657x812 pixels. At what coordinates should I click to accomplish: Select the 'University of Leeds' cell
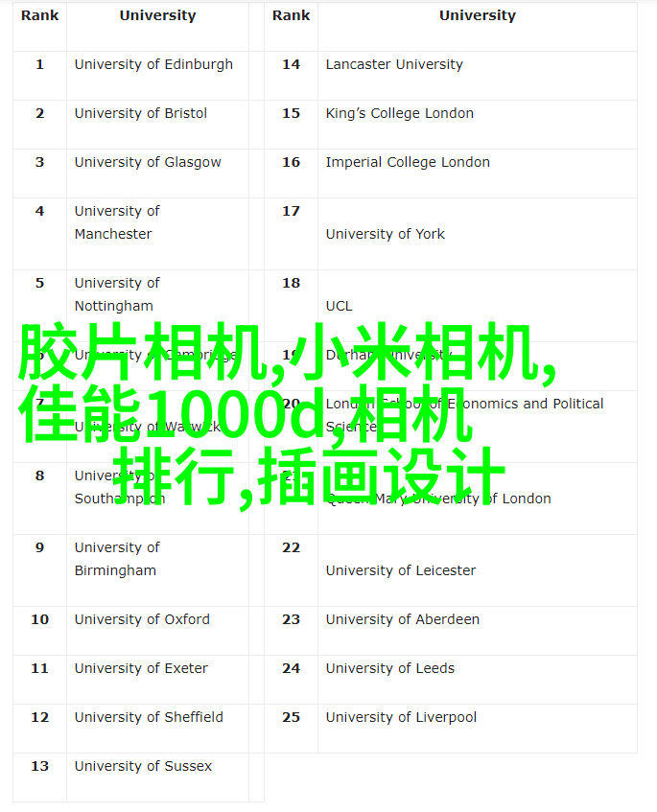[478, 680]
